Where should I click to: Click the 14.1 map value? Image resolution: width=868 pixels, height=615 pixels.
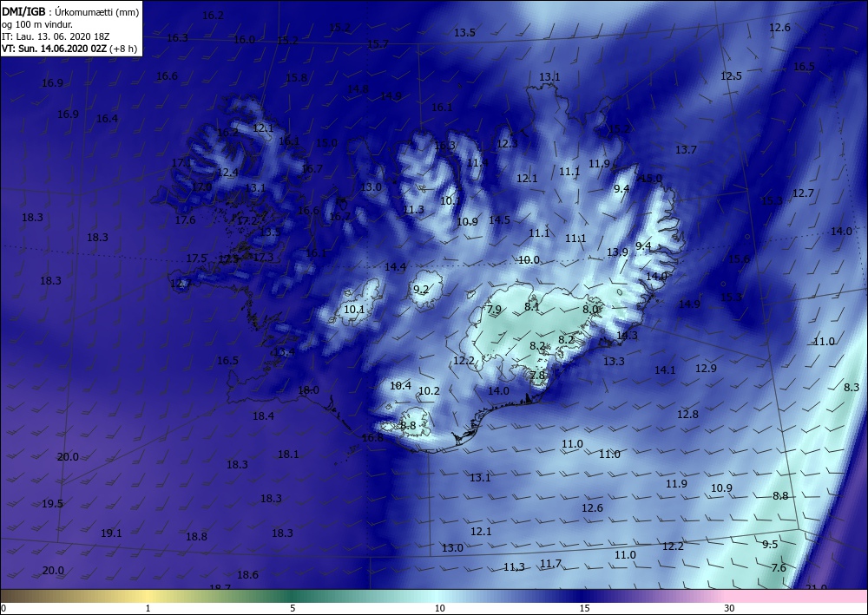coord(665,370)
